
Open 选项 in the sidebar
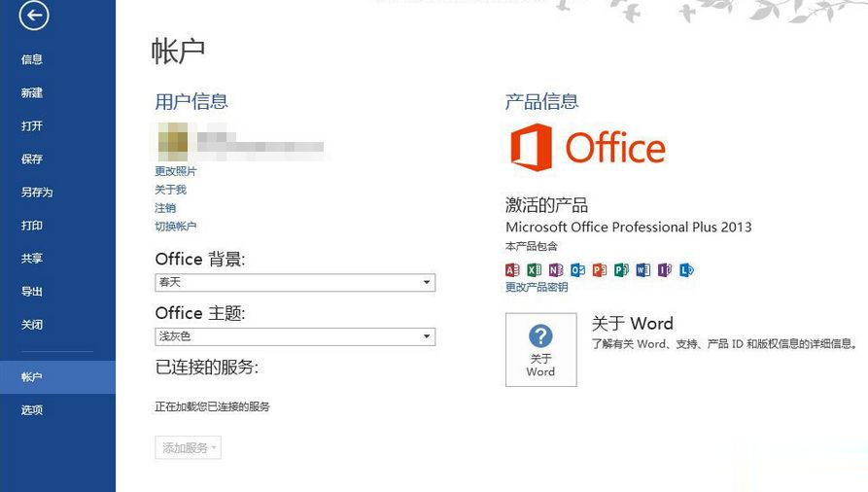click(31, 410)
